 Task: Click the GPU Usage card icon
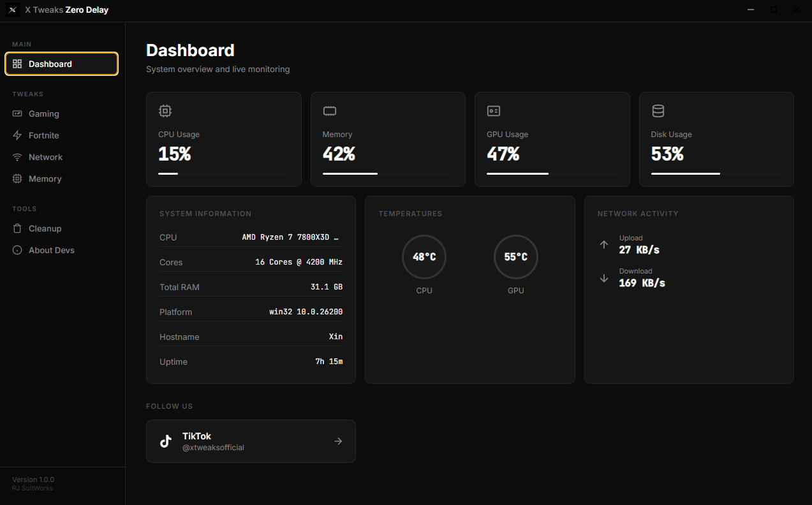coord(494,111)
